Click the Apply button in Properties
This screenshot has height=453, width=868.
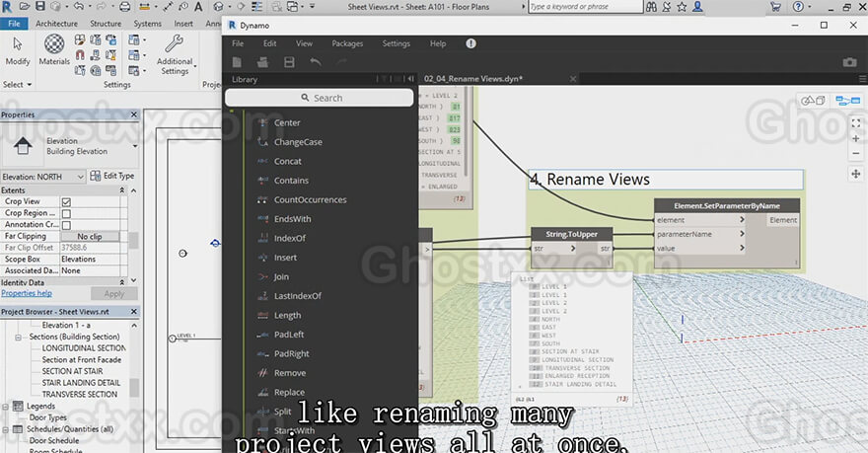tap(114, 294)
